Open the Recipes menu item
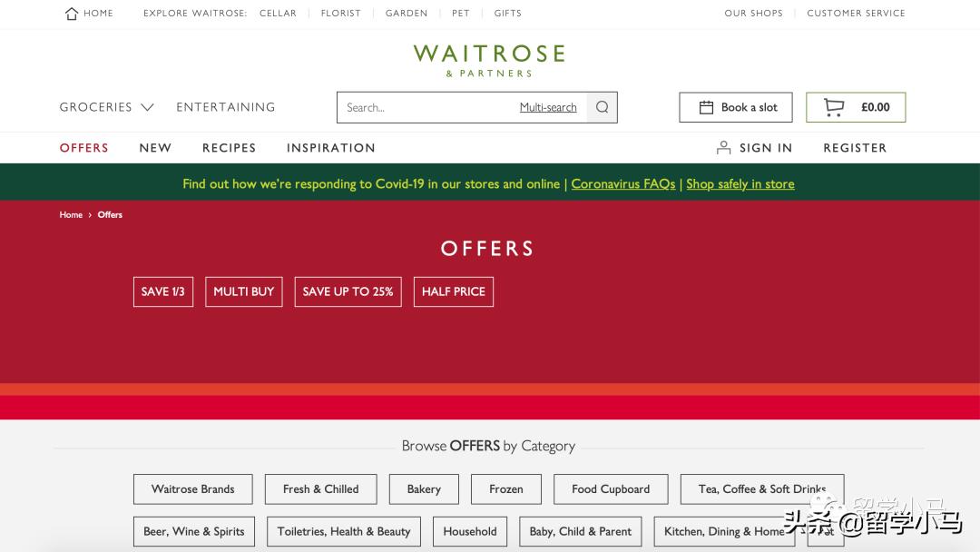Viewport: 980px width, 552px height. click(x=229, y=148)
